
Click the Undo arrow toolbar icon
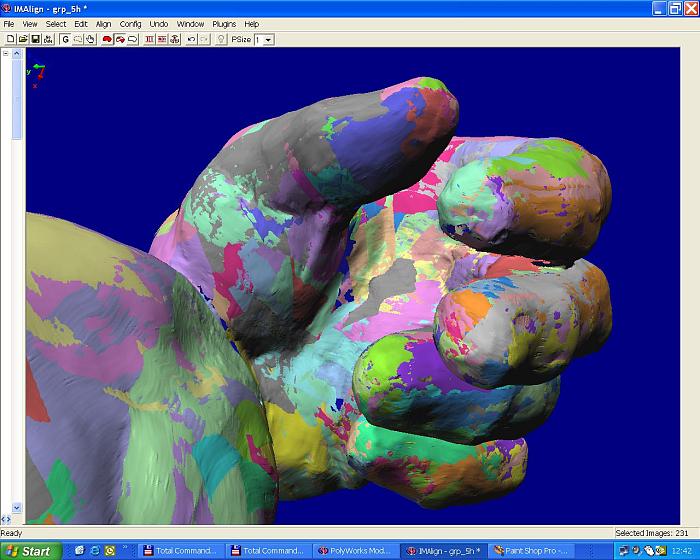191,39
